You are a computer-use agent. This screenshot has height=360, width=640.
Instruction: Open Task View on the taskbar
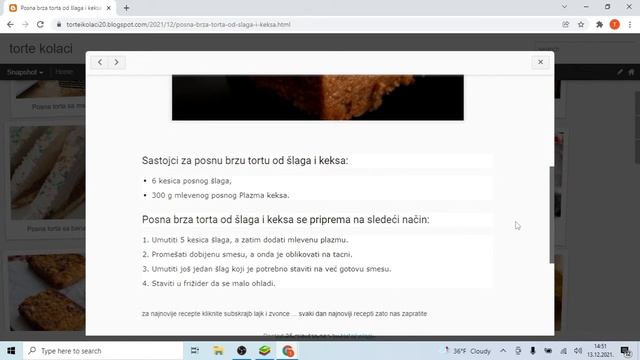pos(195,351)
